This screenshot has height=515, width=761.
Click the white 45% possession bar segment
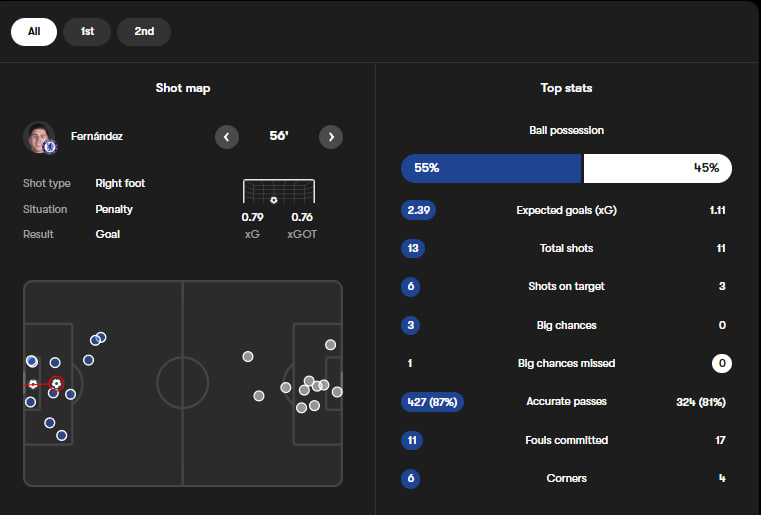click(657, 168)
